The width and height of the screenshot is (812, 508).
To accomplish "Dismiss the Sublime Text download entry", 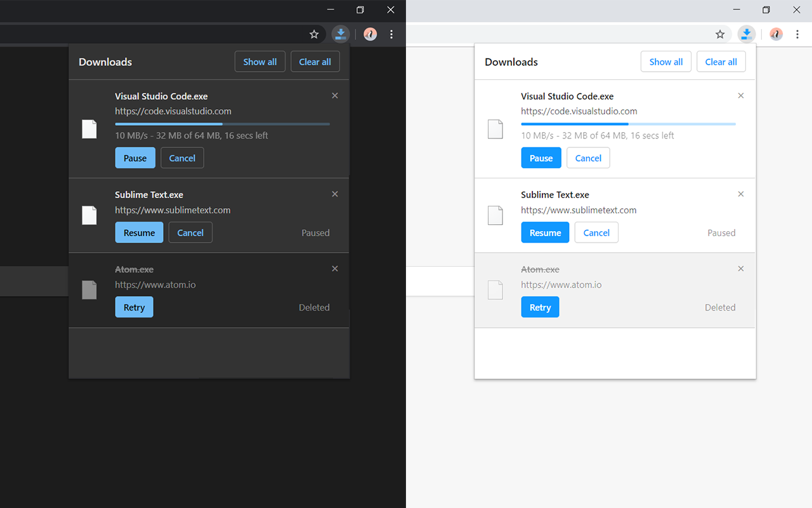I will click(335, 194).
